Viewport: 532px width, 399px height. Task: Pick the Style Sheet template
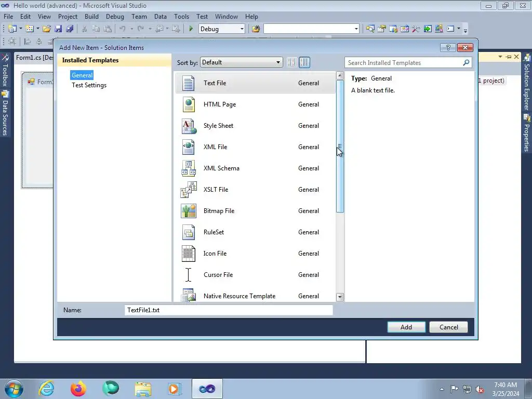(x=255, y=126)
